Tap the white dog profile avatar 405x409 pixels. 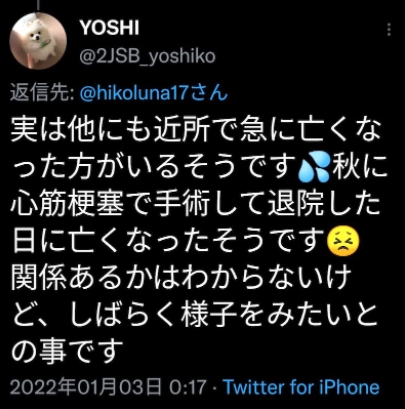tap(38, 41)
